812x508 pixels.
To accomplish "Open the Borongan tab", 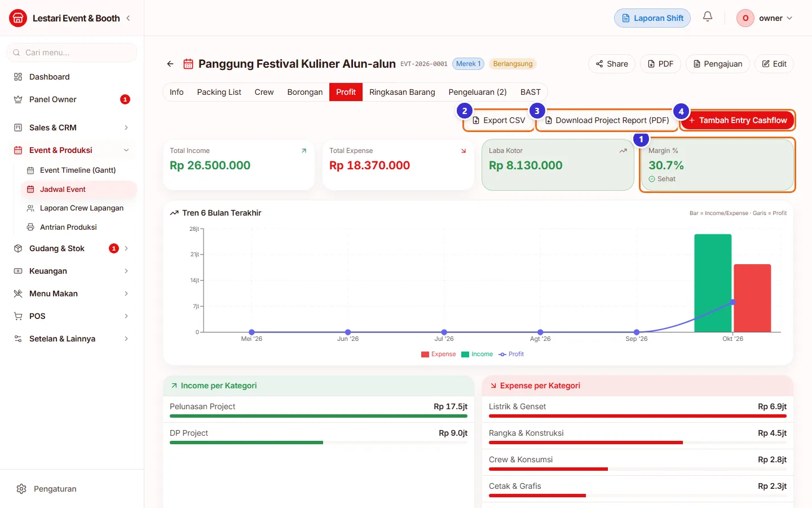I will (x=305, y=92).
